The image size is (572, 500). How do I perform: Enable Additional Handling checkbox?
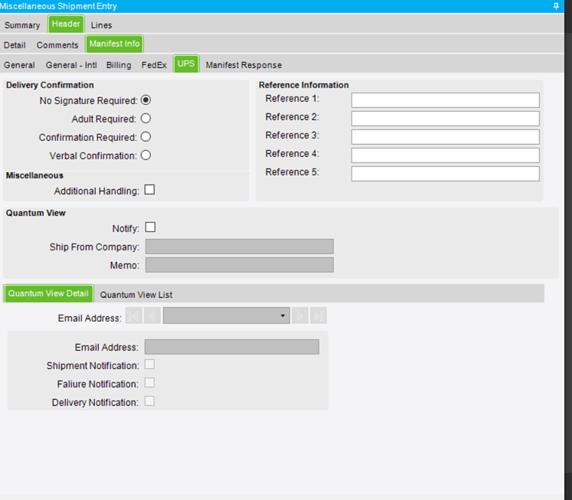tap(150, 190)
